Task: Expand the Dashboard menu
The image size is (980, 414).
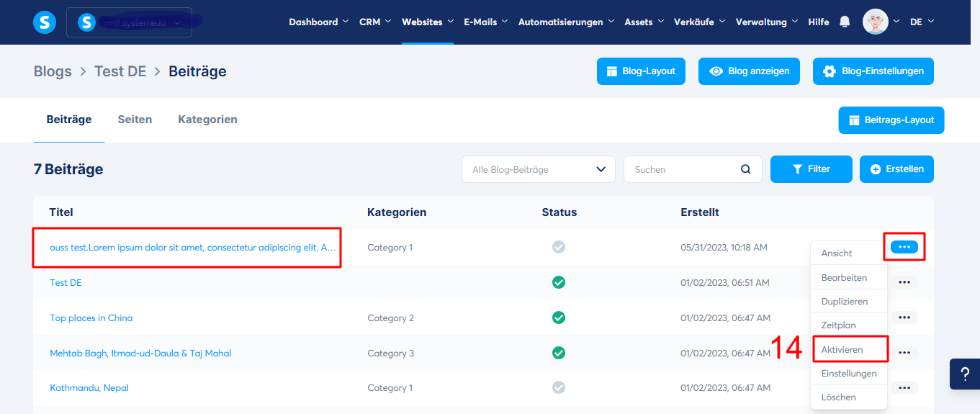Action: 318,22
